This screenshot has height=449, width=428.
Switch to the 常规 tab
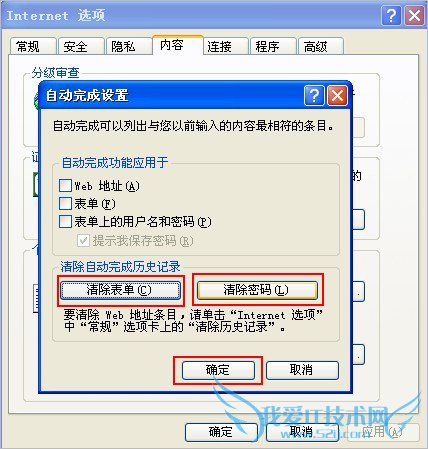(x=33, y=46)
